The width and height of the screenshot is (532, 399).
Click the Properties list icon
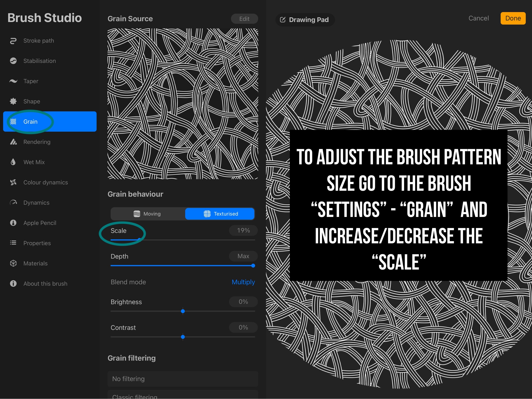point(13,243)
